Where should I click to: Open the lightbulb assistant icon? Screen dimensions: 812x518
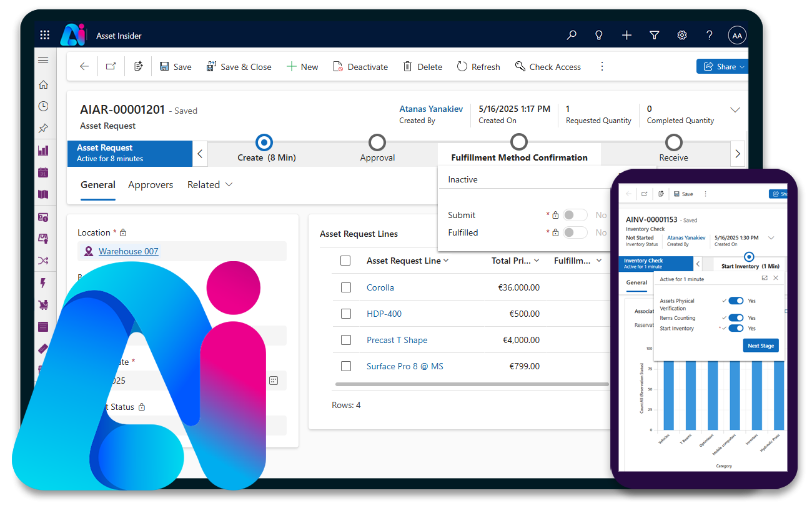[599, 36]
